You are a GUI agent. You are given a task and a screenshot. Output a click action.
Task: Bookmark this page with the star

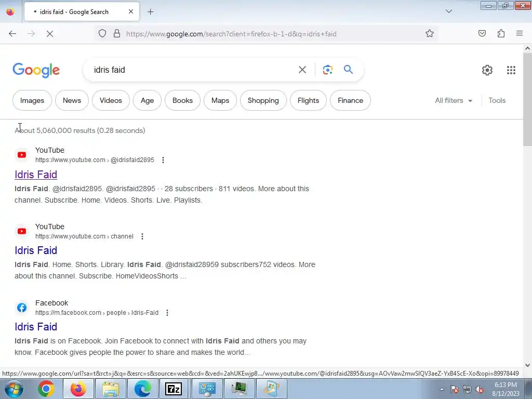(x=430, y=34)
